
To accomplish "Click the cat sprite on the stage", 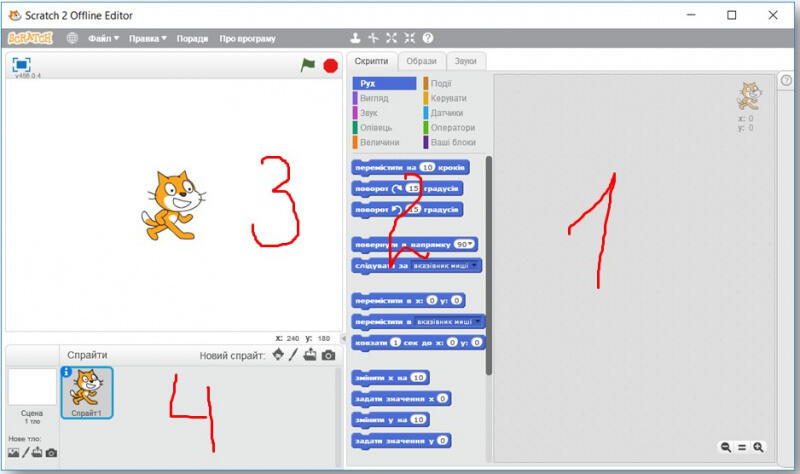I will [x=174, y=206].
